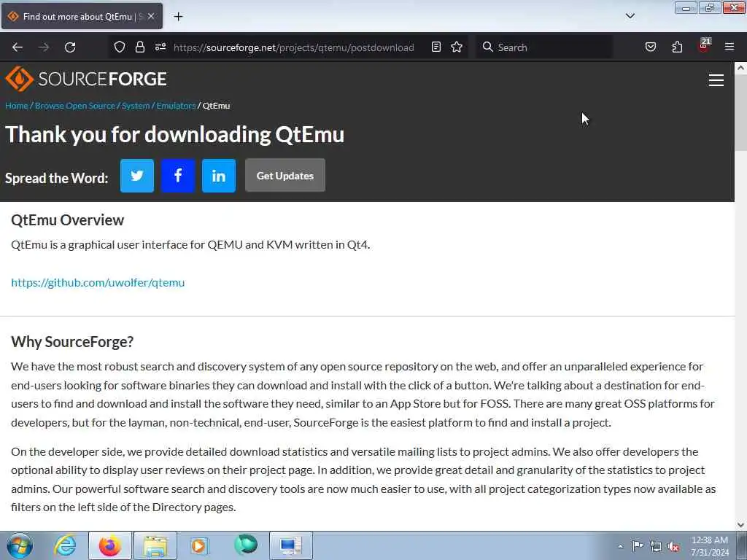
Task: Click the vertical scrollbar thumb
Action: [740, 112]
